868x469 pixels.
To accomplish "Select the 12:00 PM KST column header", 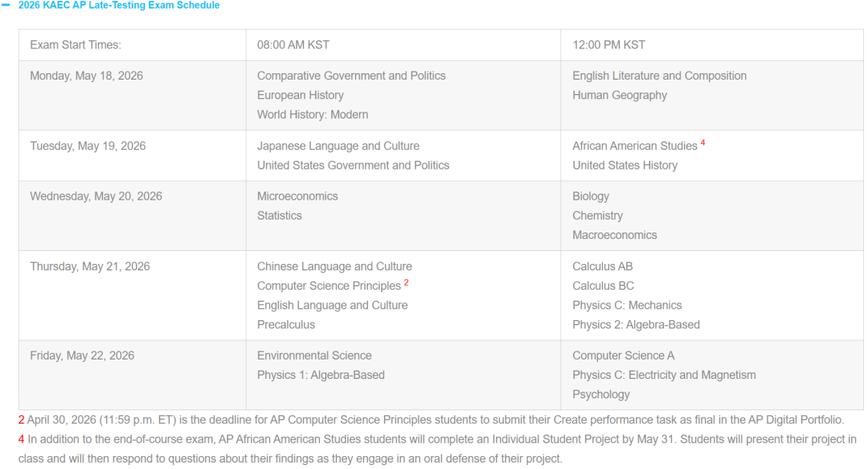I will (x=608, y=45).
